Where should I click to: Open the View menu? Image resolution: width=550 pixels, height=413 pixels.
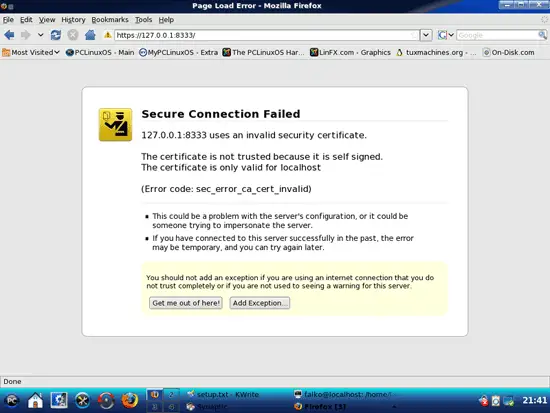pyautogui.click(x=47, y=20)
